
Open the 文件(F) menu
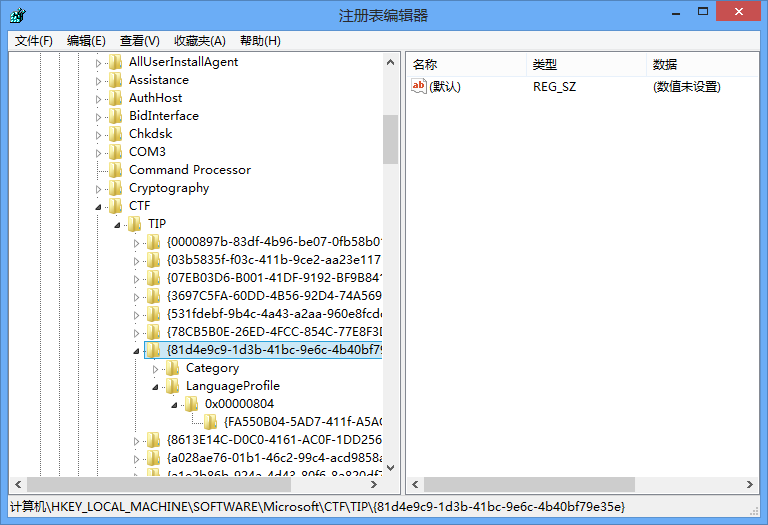[33, 41]
